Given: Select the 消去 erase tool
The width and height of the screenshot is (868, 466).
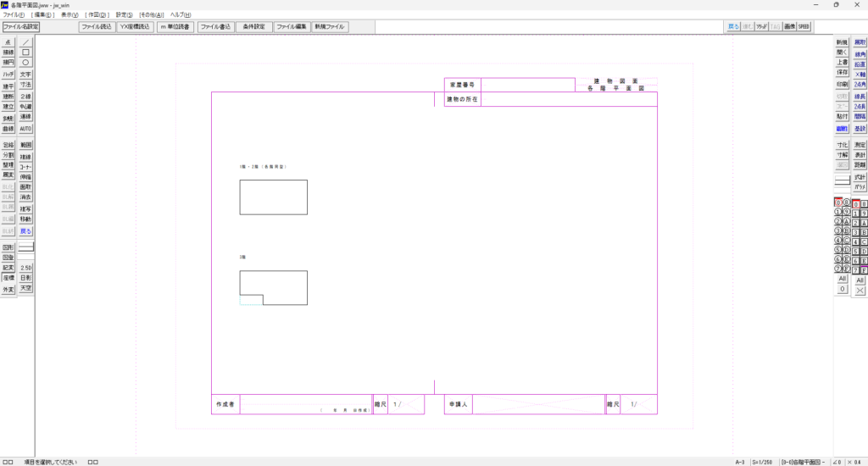Looking at the screenshot, I should click(25, 197).
